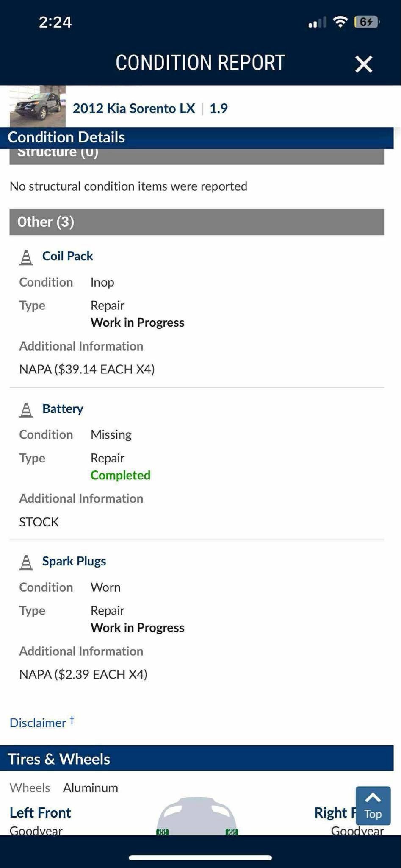401x868 pixels.
Task: Tap the car diagram in Tires section
Action: pos(197,816)
